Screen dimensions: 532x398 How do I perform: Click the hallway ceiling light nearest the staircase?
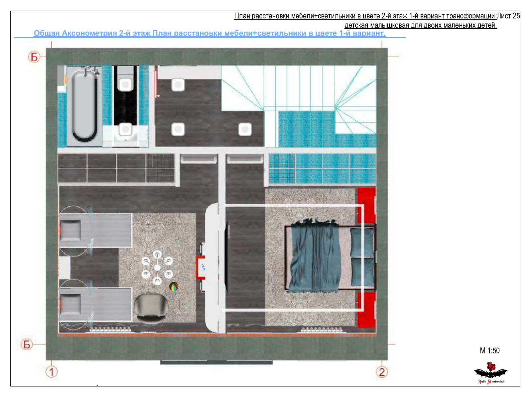[x=245, y=129]
